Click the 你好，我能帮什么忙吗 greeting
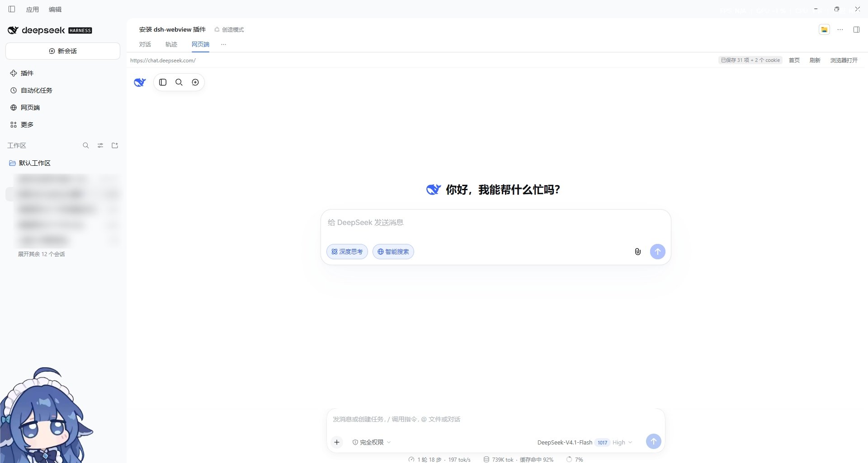This screenshot has width=868, height=463. [503, 190]
